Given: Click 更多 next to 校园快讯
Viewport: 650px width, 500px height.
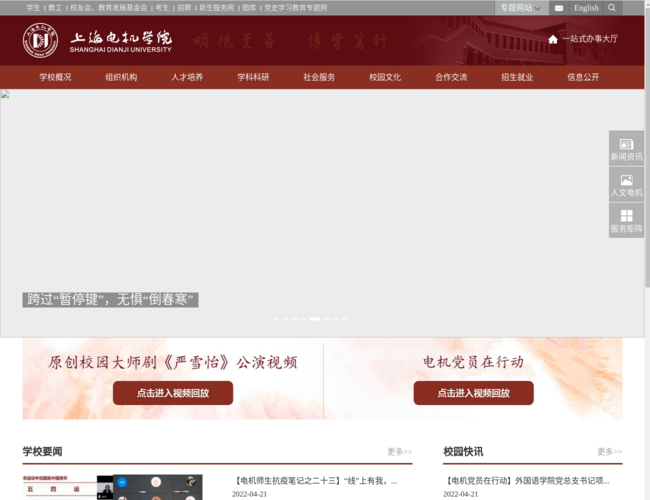Looking at the screenshot, I should 609,452.
